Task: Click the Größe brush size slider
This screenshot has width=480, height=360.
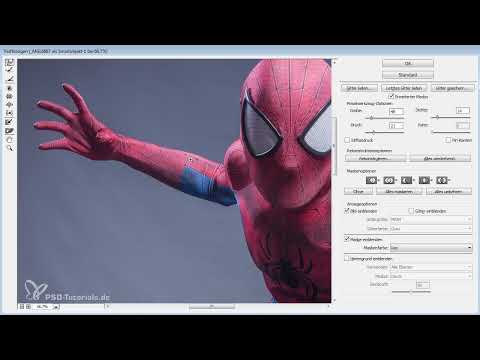Action: (385, 118)
